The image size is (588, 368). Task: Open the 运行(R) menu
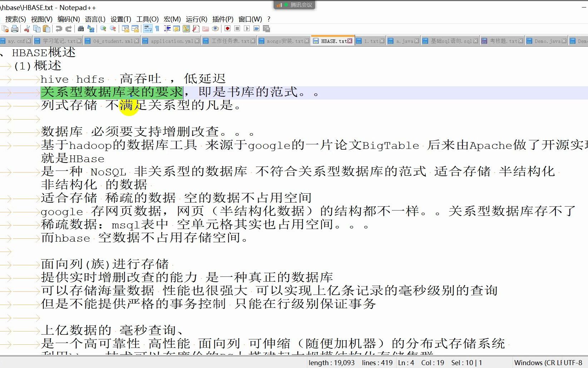tap(197, 19)
